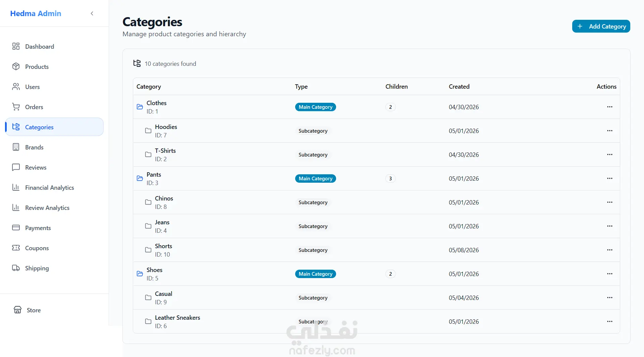Open actions menu for Leather Sneakers
The width and height of the screenshot is (644, 357).
pyautogui.click(x=609, y=321)
